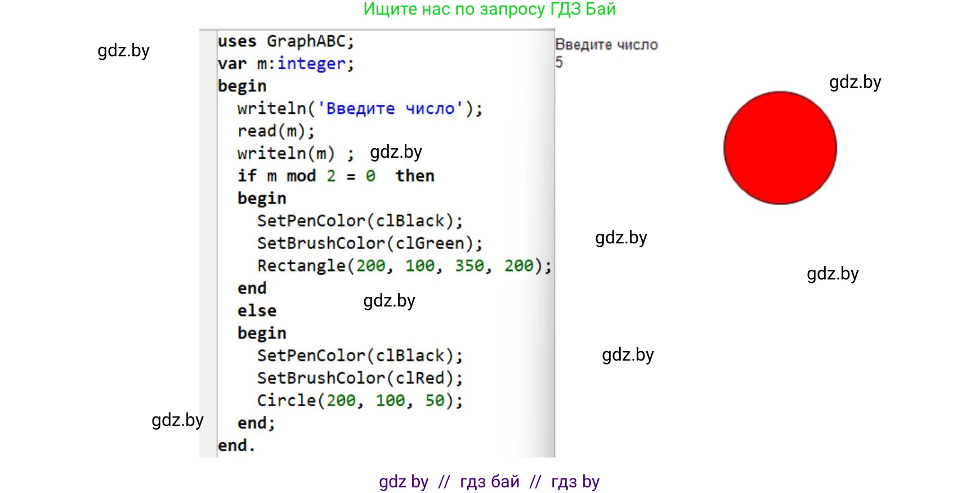Click the gdz.by watermark beside 'writeln(m) ;'

[x=396, y=152]
